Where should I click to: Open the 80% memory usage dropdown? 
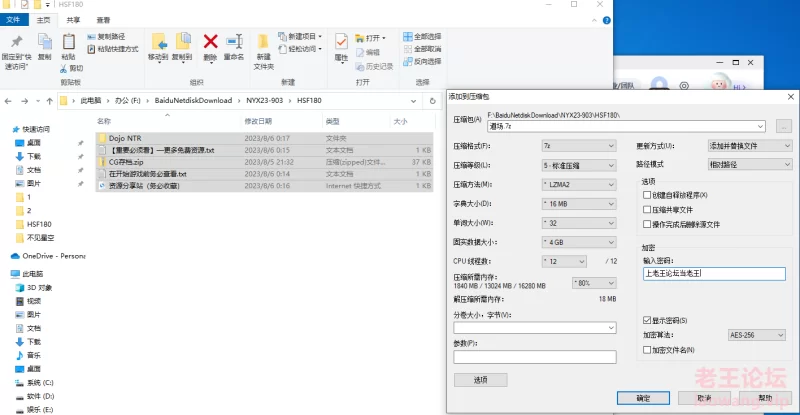pos(594,283)
